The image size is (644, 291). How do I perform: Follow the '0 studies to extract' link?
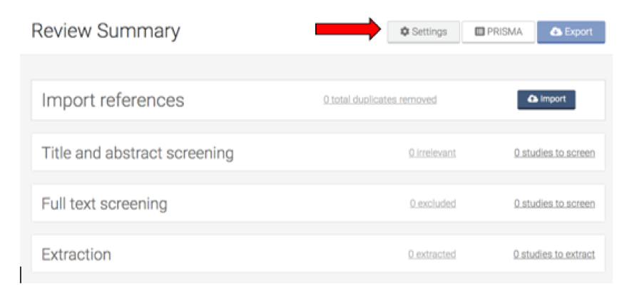553,254
